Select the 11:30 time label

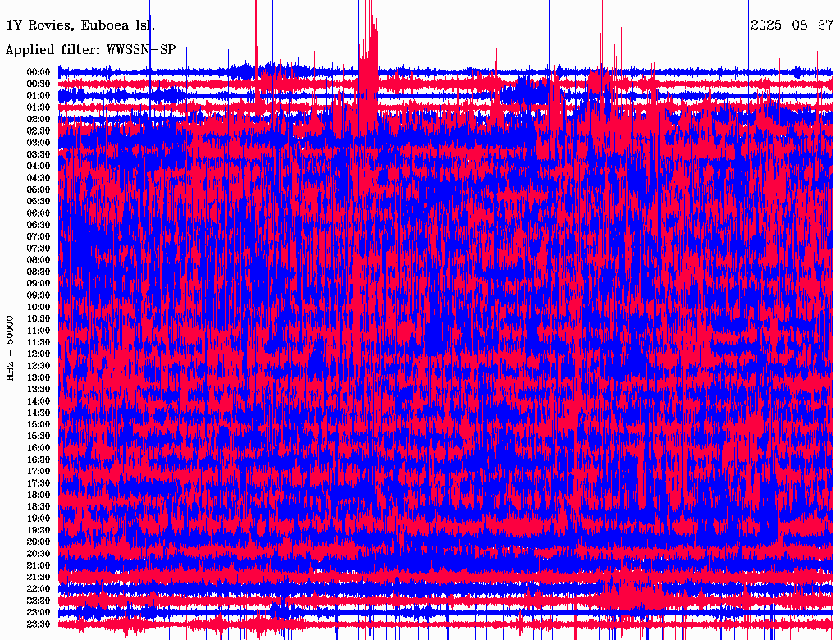click(39, 342)
